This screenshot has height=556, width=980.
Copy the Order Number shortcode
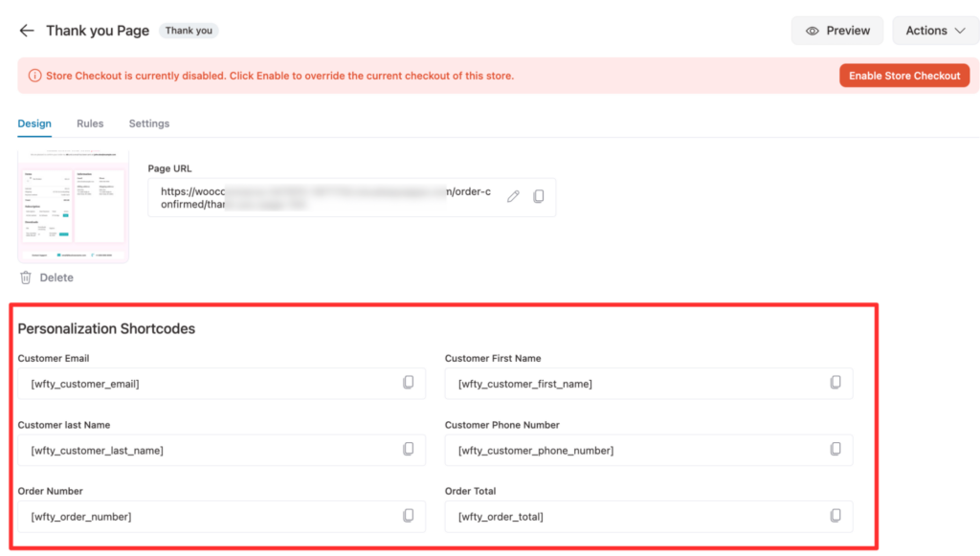(x=410, y=516)
